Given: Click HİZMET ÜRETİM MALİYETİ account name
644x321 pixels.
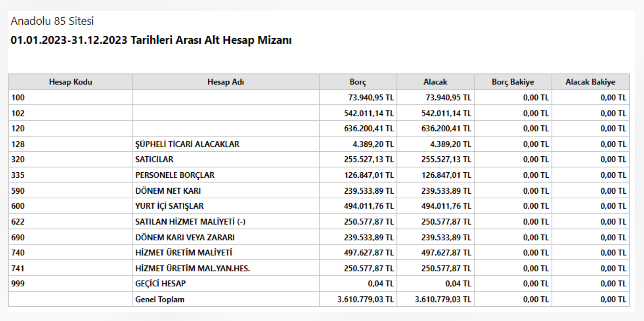Looking at the screenshot, I should (x=183, y=253).
